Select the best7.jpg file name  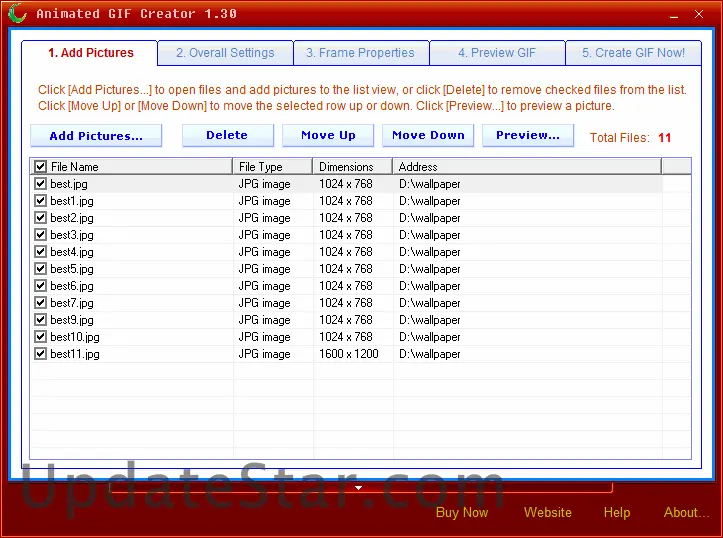coord(72,303)
